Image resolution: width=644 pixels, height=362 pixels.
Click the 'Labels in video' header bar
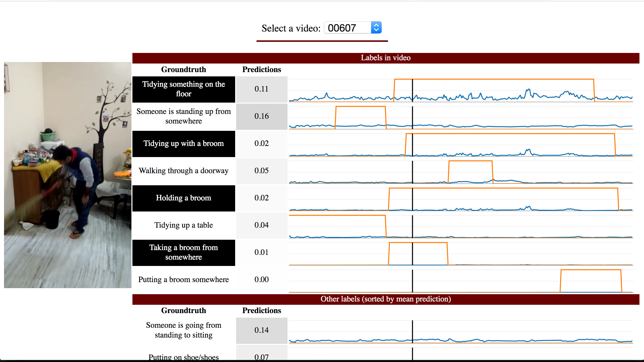point(385,58)
